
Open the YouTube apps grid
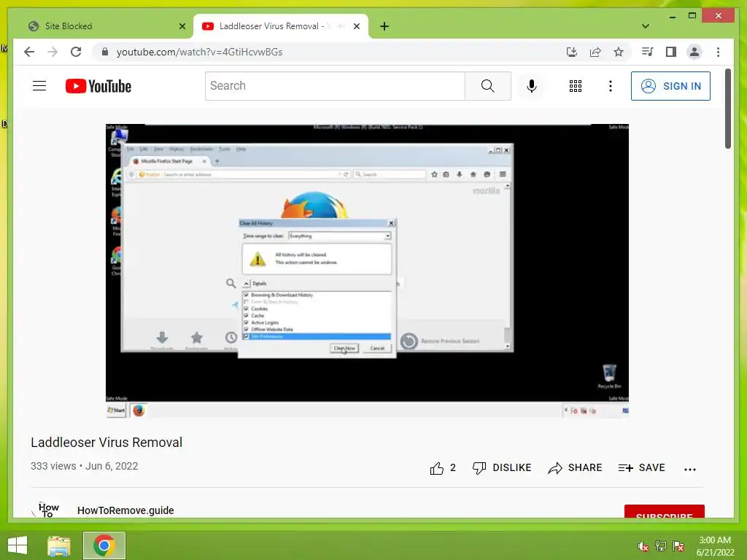pos(575,86)
